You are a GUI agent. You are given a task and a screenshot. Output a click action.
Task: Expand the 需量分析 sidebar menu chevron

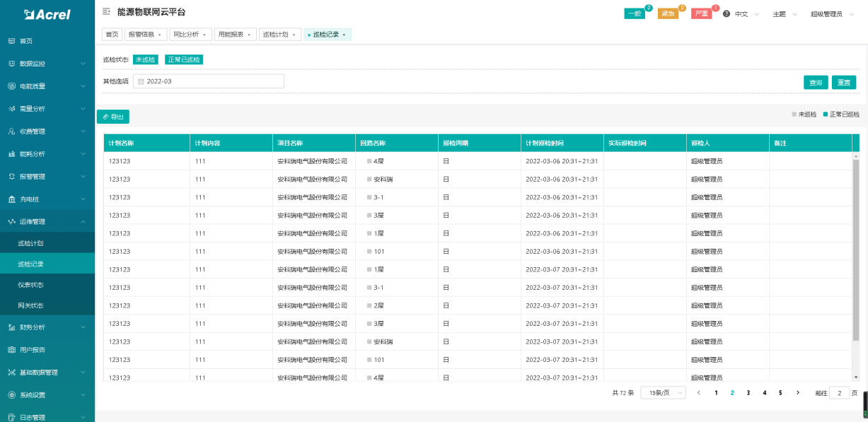pyautogui.click(x=83, y=109)
